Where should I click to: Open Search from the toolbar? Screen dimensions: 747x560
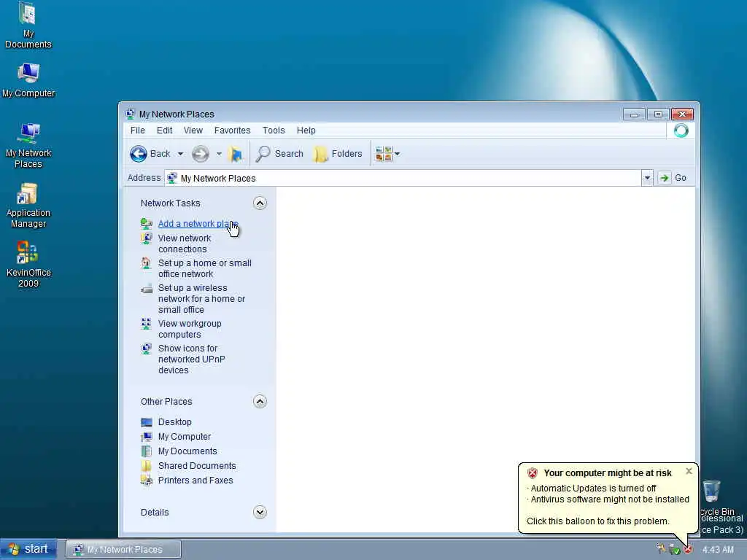(x=279, y=154)
